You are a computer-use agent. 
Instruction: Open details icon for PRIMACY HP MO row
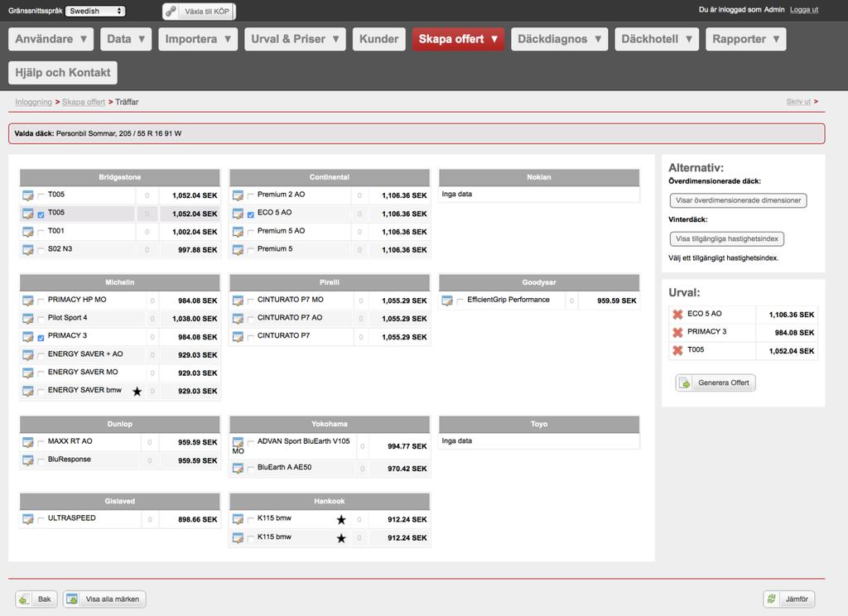[27, 301]
